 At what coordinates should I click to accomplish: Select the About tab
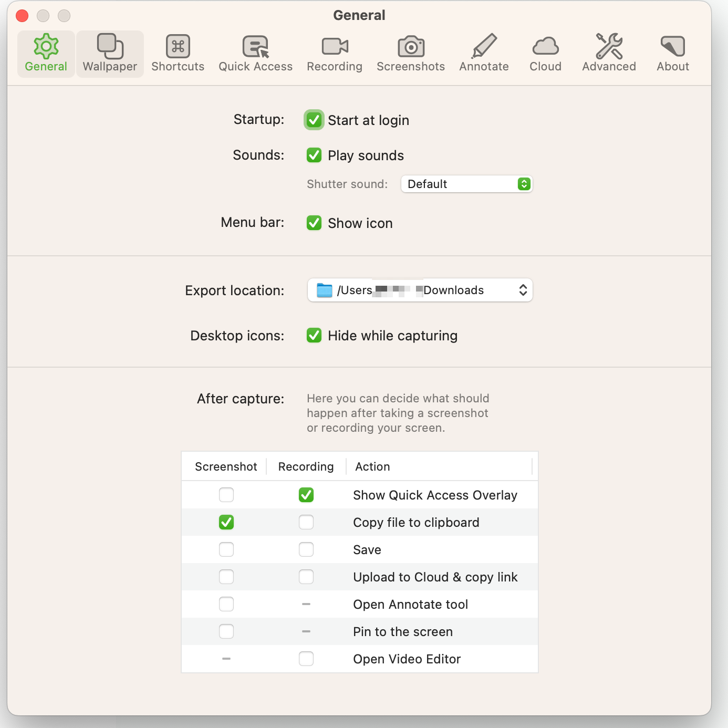click(x=672, y=53)
